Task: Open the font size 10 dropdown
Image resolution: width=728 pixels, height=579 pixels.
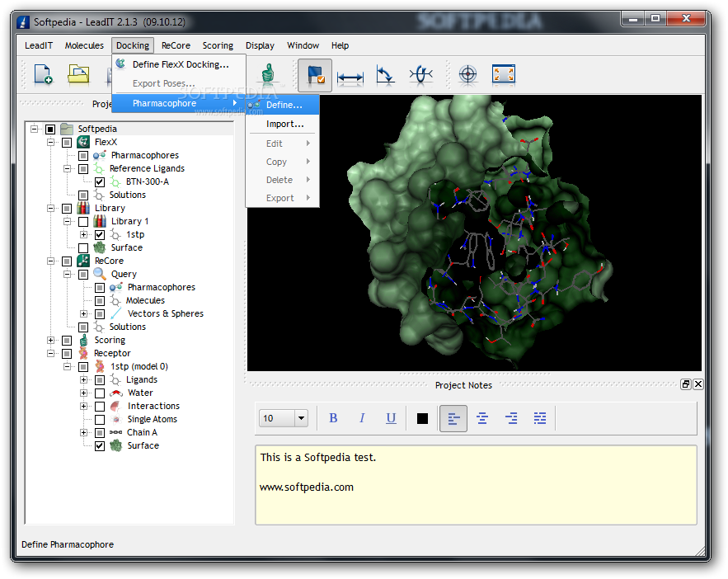Action: tap(301, 418)
